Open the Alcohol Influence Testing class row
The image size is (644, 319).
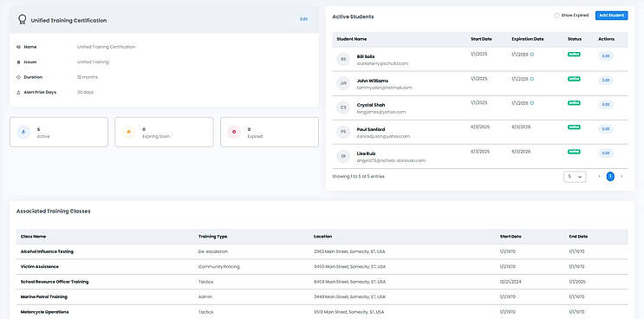pos(322,251)
